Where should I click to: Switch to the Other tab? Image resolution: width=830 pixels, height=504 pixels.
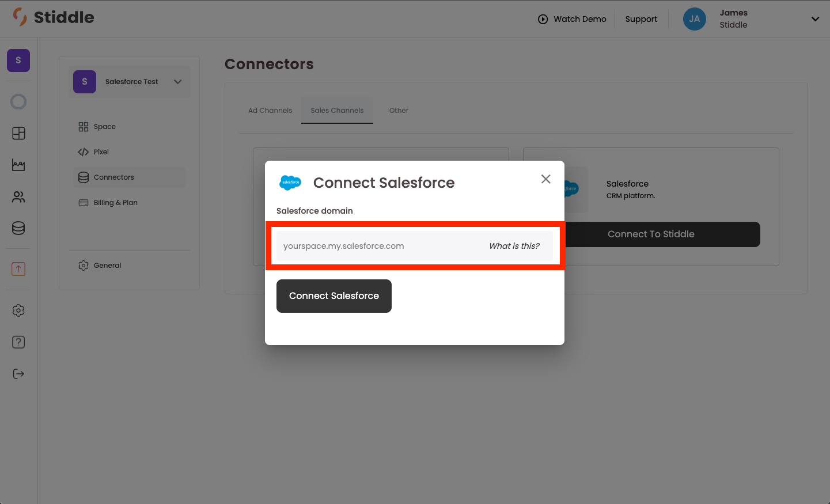pos(399,111)
